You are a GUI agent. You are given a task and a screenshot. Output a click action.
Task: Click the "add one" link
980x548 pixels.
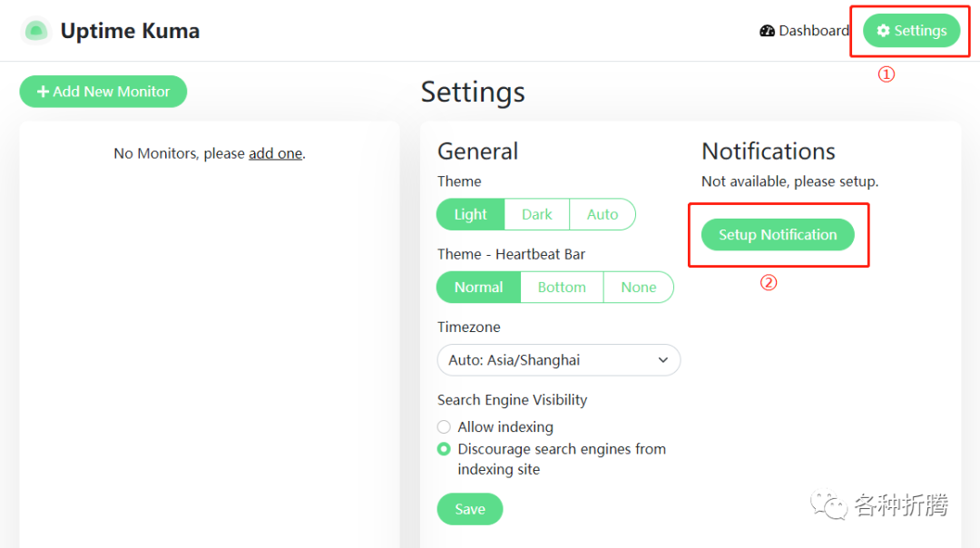pos(275,153)
